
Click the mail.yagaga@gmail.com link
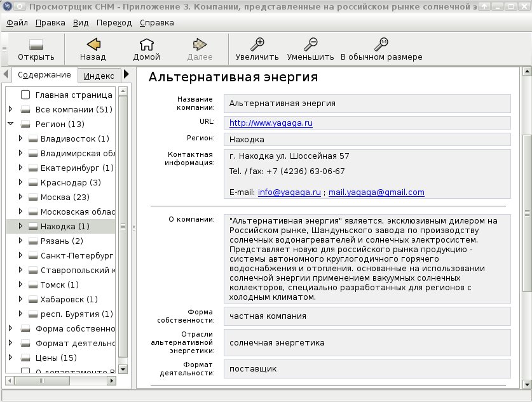(x=376, y=192)
